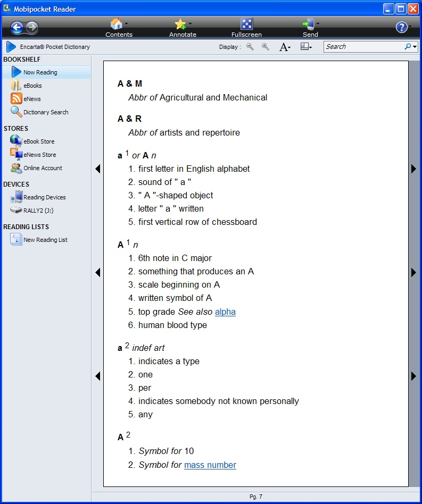Click the Dictionary Search magnifier icon

coord(16,112)
